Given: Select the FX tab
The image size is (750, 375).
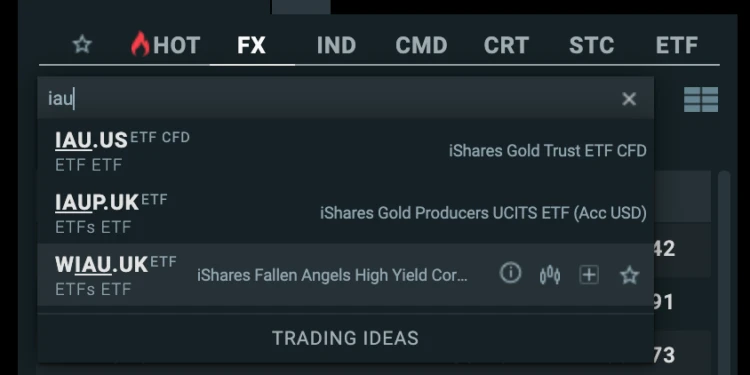Looking at the screenshot, I should click(252, 45).
